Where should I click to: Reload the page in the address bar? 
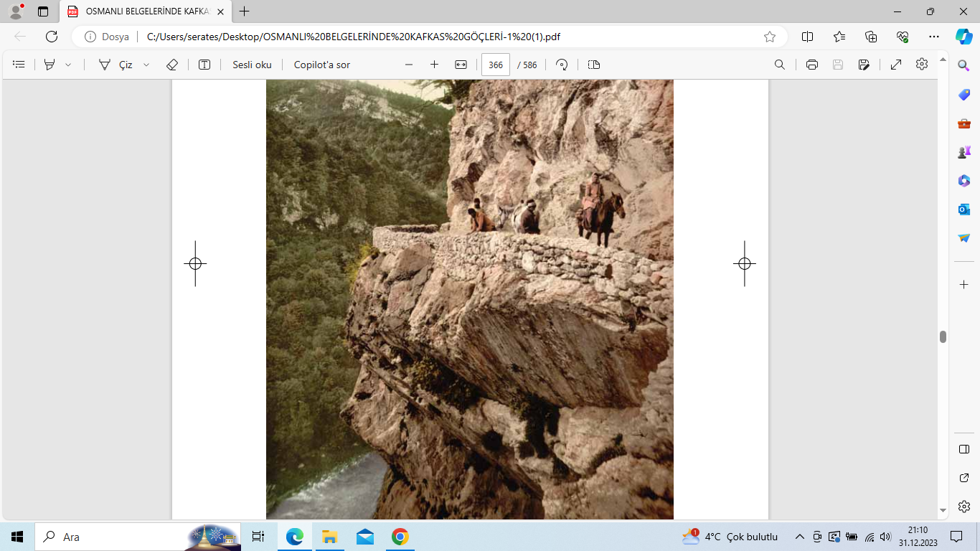(x=52, y=37)
